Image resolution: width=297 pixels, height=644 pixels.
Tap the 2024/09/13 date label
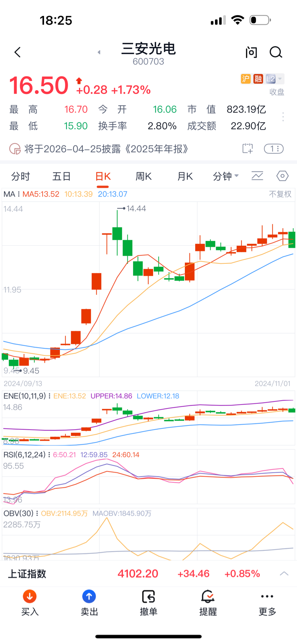click(x=23, y=384)
